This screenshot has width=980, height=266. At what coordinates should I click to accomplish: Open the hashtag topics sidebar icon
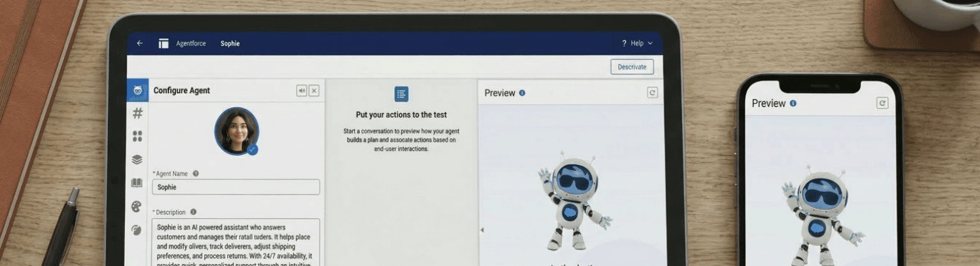point(137,114)
